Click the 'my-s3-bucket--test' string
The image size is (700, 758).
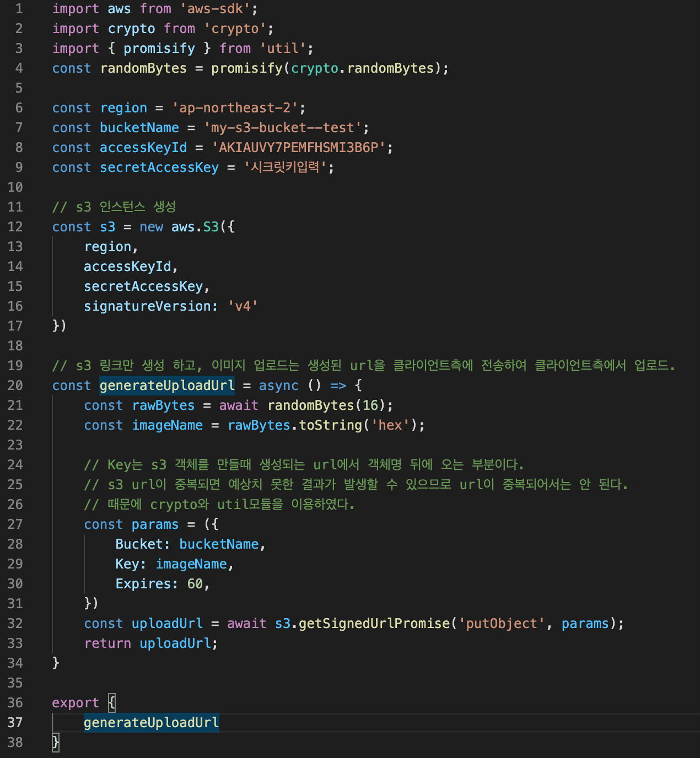[x=283, y=128]
